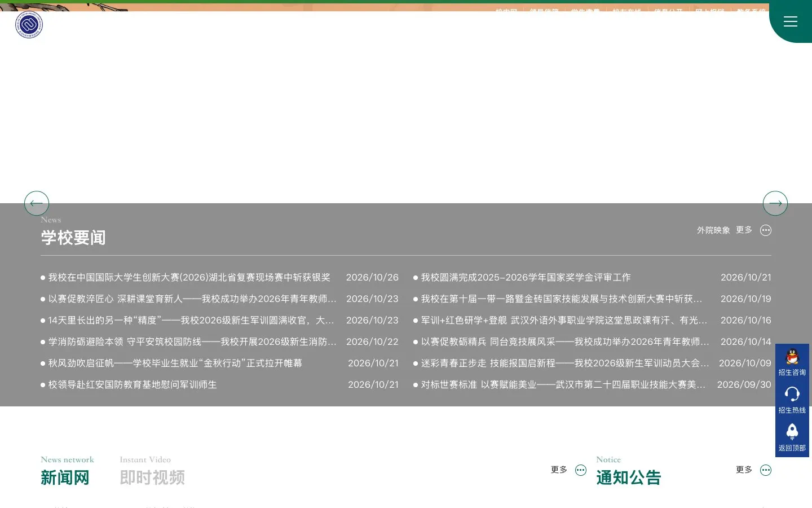This screenshot has height=508, width=812.
Task: Click 更多 link in 通知公告 section
Action: 744,470
